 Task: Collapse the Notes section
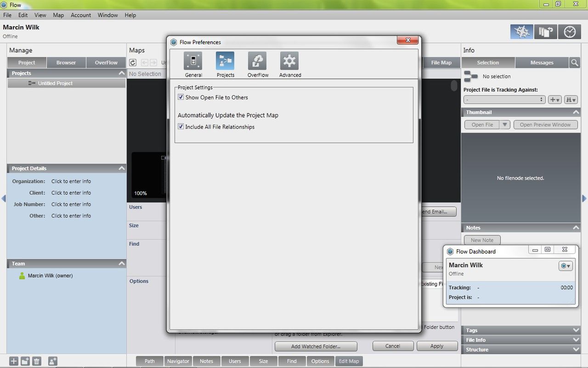576,228
